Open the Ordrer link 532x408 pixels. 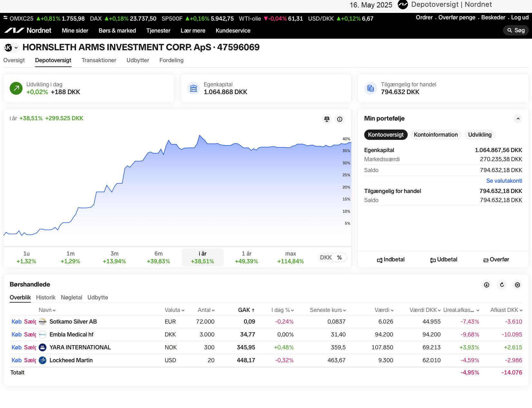(x=424, y=17)
